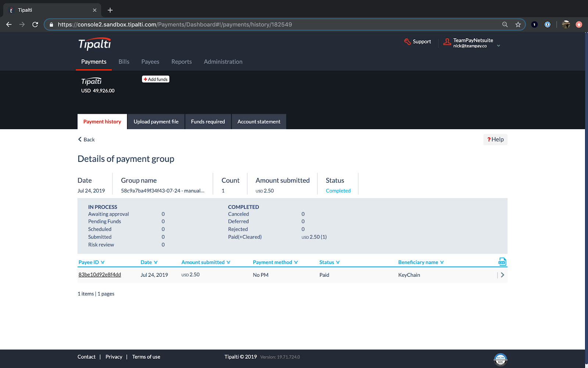
Task: Open the Privacy footer link
Action: (114, 357)
